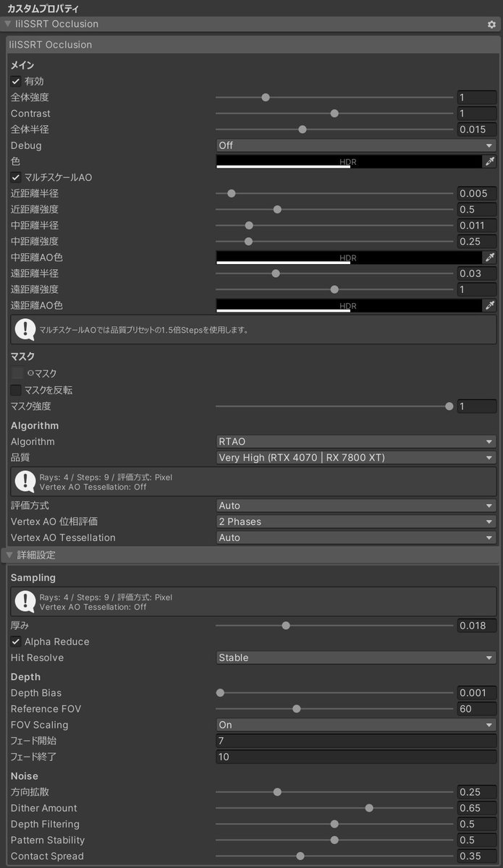Click the Contact Spread slider

pos(334,856)
